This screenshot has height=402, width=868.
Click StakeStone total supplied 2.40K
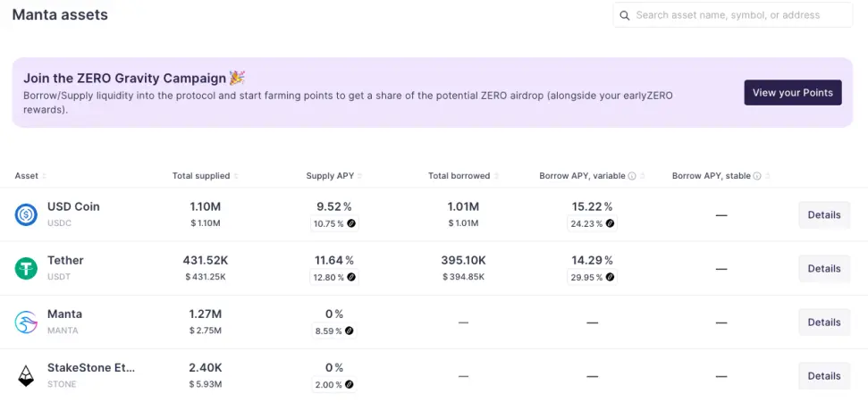[206, 367]
